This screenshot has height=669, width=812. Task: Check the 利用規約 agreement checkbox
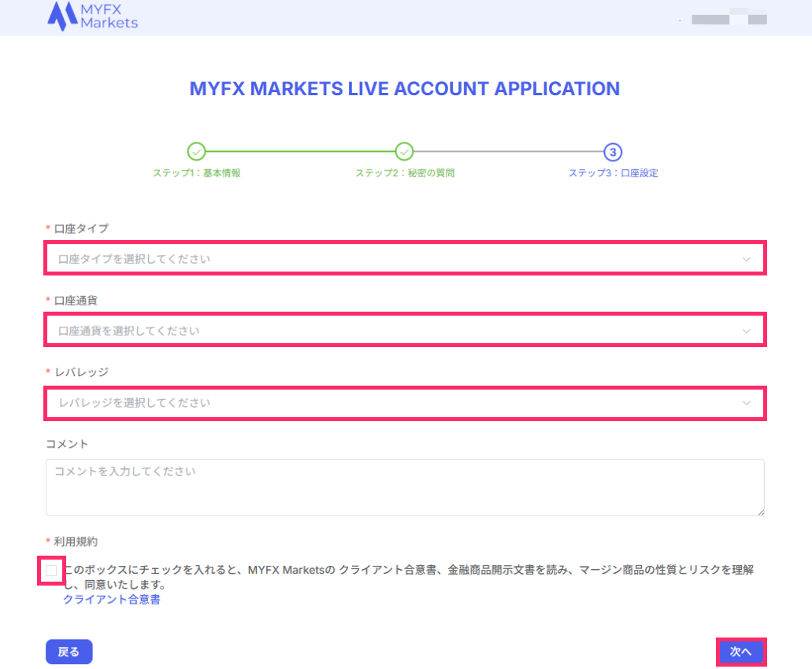click(51, 571)
